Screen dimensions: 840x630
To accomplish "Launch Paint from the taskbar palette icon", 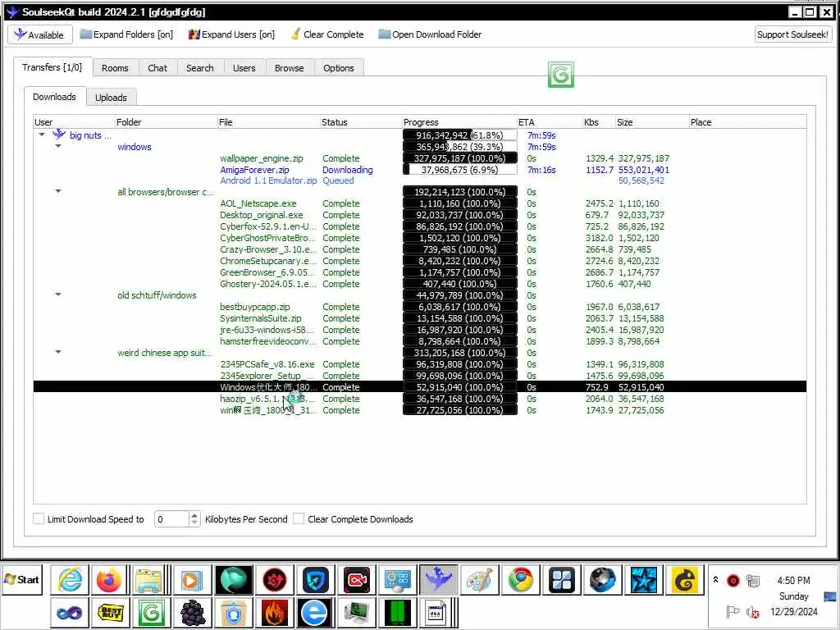I will 479,580.
